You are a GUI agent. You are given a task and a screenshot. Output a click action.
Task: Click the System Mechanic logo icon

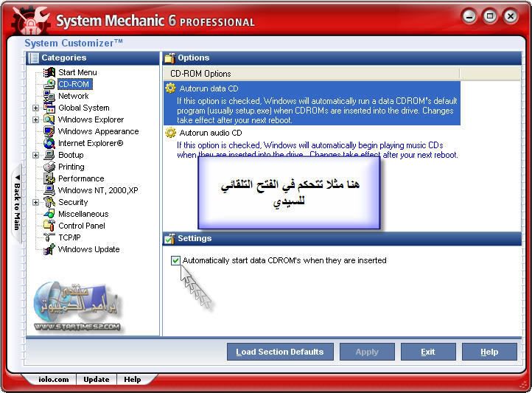30,21
